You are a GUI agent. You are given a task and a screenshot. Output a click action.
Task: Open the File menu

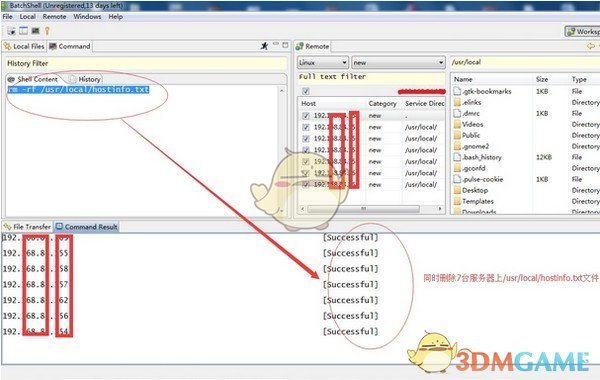click(7, 17)
